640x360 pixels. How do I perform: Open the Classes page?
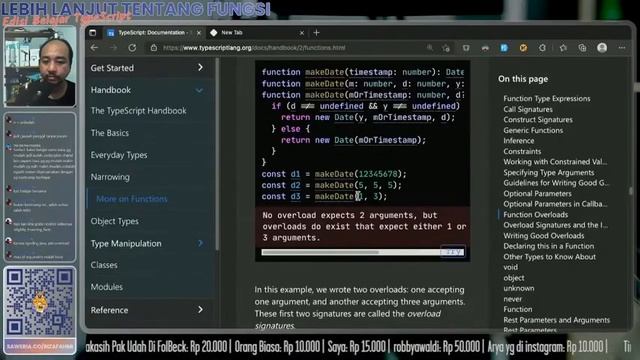pos(104,265)
